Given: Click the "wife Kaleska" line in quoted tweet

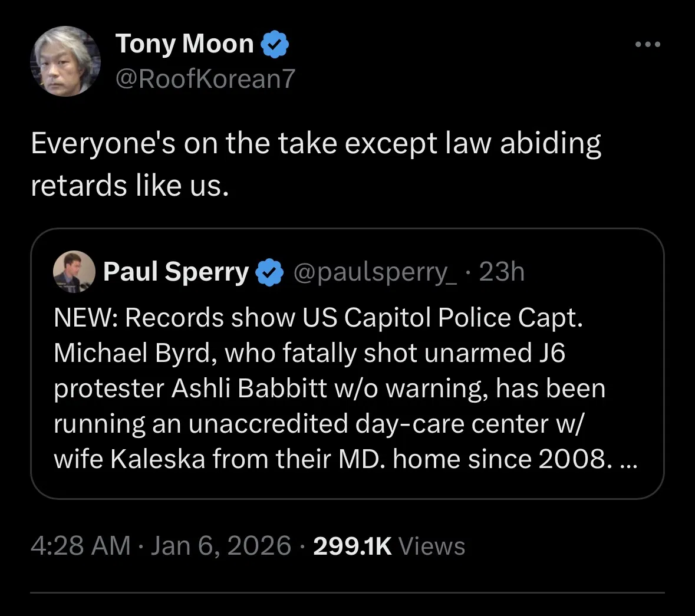Looking at the screenshot, I should tap(330, 459).
